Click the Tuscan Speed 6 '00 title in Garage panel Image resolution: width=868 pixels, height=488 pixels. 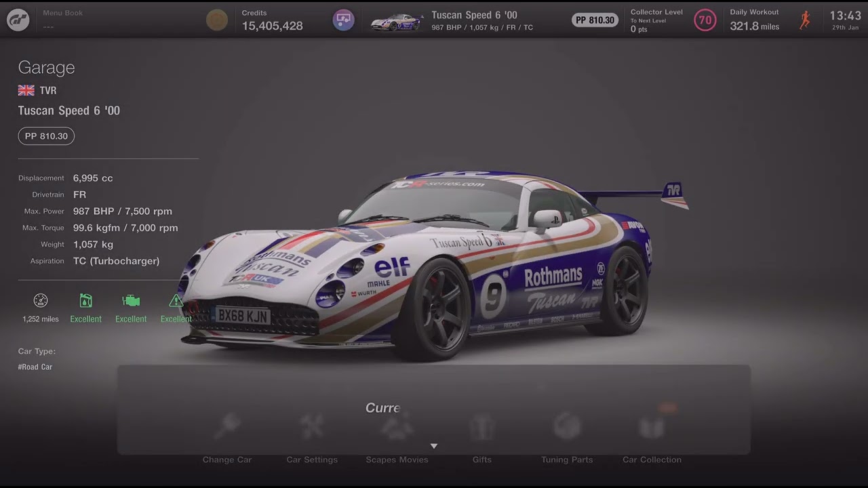(x=69, y=110)
